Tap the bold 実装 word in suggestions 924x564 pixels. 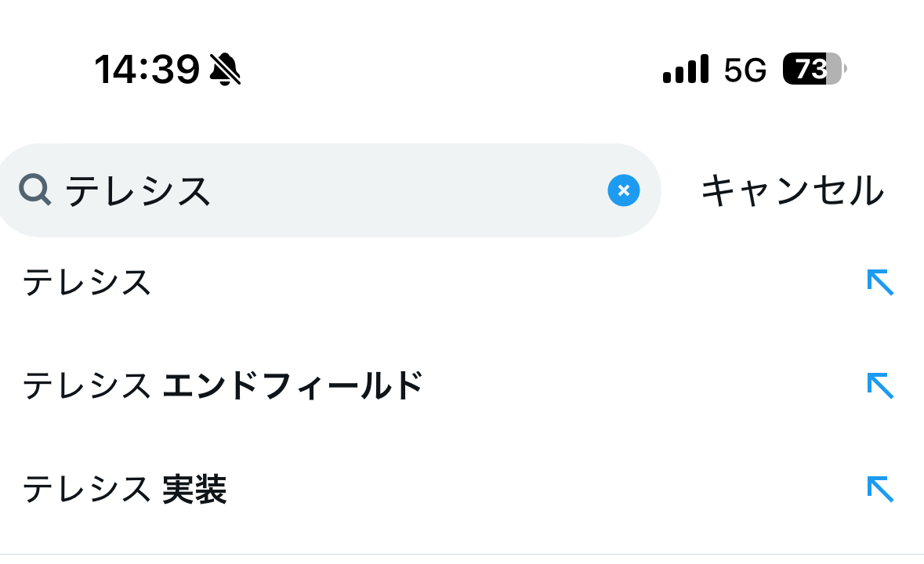194,490
